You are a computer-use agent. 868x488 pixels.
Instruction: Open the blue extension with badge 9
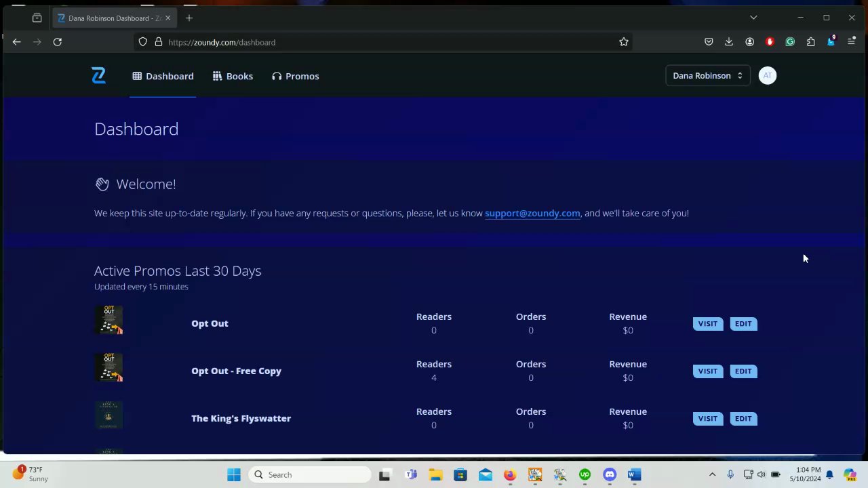point(831,41)
